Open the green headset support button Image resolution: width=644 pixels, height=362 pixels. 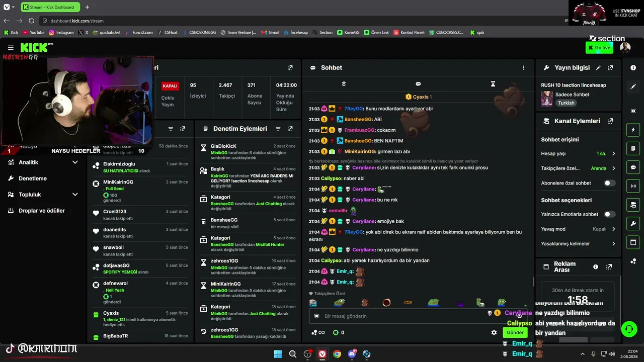(x=629, y=329)
